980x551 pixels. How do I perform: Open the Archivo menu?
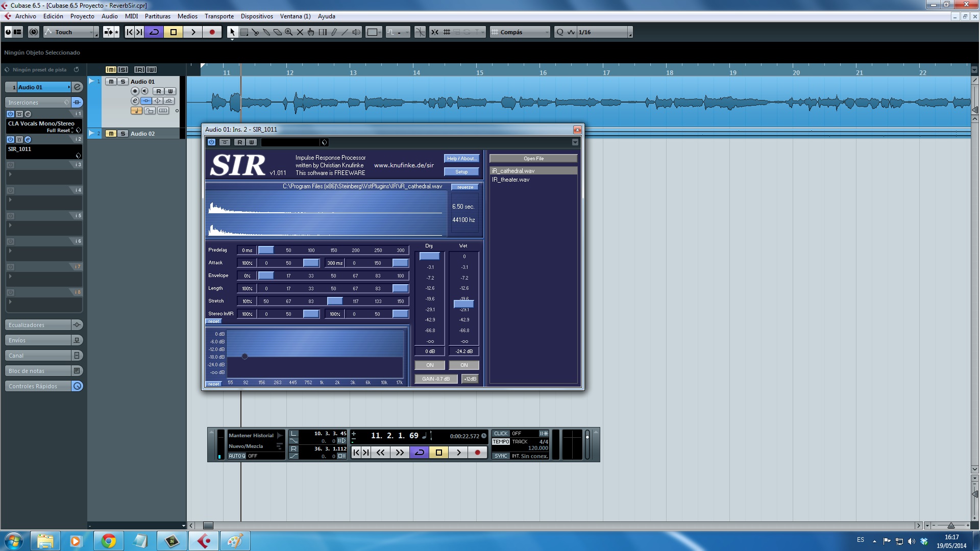[26, 16]
